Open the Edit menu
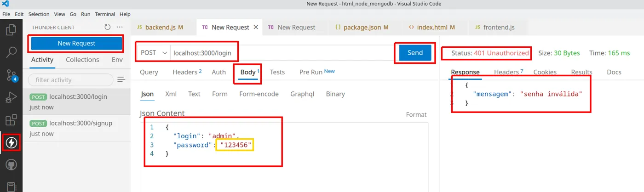644x192 pixels. [19, 14]
